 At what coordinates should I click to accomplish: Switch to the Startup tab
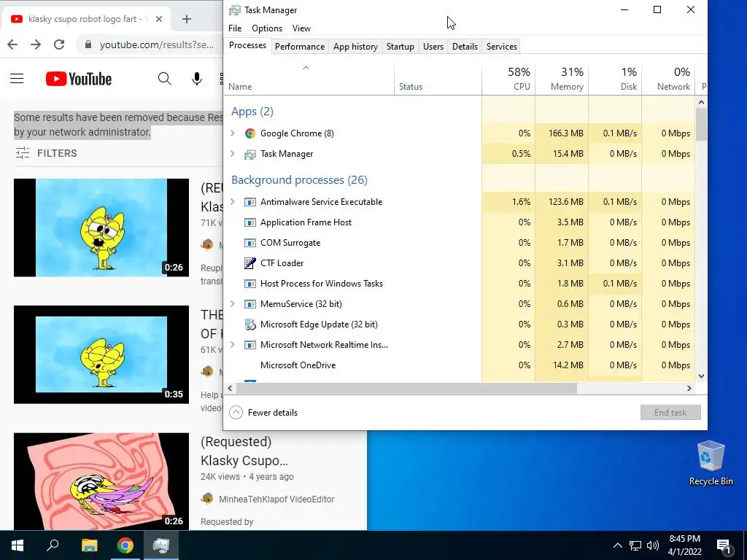pyautogui.click(x=400, y=47)
